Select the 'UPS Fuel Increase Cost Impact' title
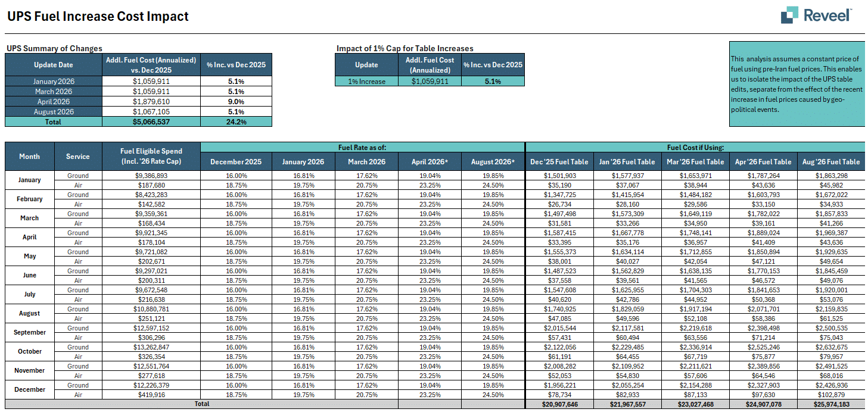The width and height of the screenshot is (868, 412). (98, 17)
